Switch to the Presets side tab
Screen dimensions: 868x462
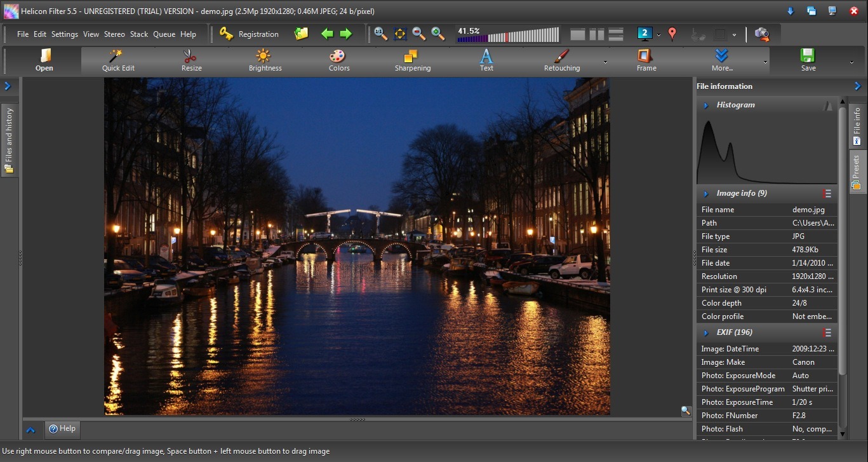pos(857,171)
